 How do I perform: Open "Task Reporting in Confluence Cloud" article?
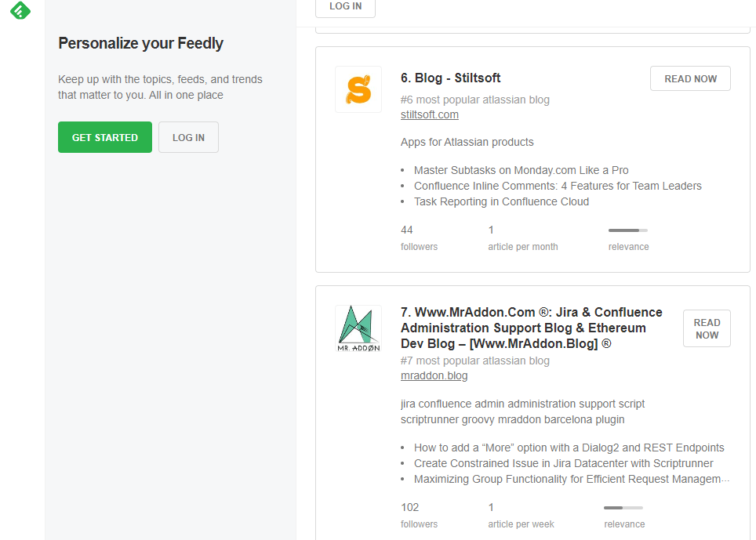(x=501, y=201)
